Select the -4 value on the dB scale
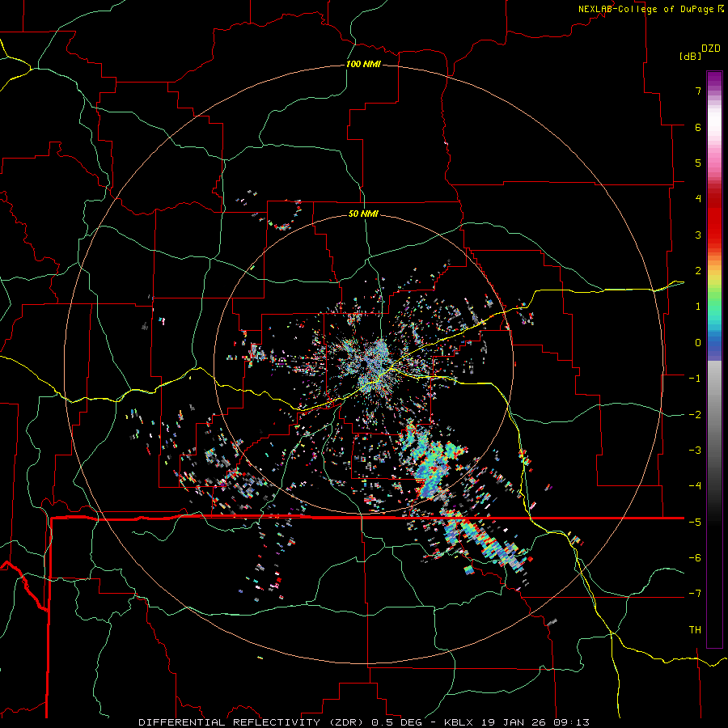The height and width of the screenshot is (728, 728). (695, 486)
